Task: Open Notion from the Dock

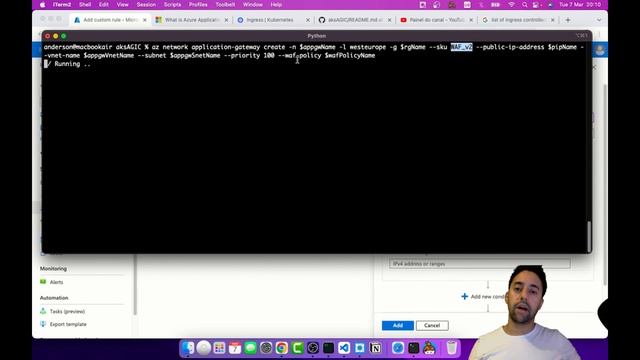Action: 376,348
